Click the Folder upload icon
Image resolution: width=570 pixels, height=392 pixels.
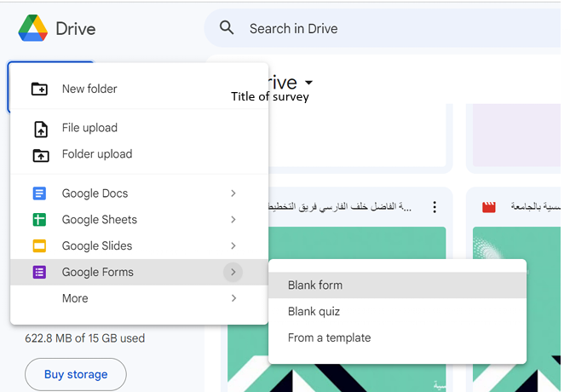click(x=40, y=155)
